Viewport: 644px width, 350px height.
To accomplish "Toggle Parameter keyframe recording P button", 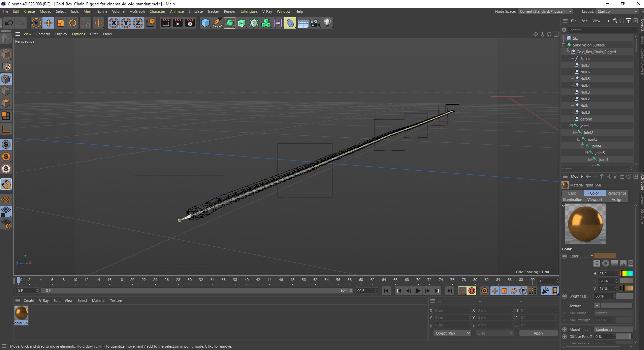I will click(523, 291).
